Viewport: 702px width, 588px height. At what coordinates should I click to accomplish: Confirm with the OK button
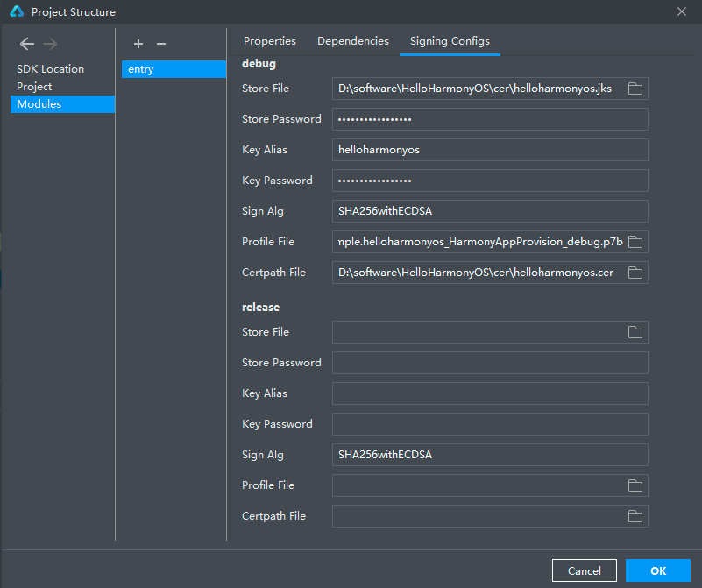[x=657, y=570]
